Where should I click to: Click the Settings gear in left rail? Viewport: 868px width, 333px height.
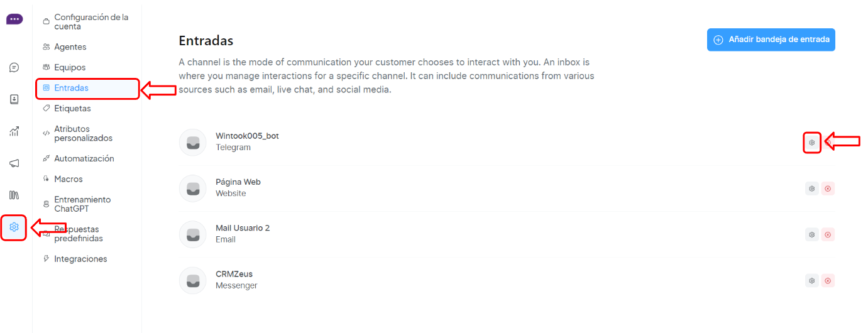coord(14,227)
